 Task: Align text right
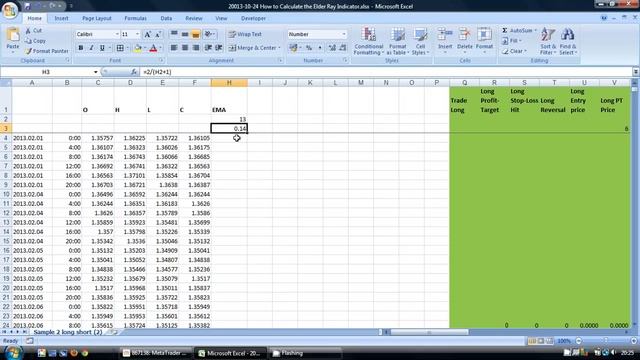196,48
